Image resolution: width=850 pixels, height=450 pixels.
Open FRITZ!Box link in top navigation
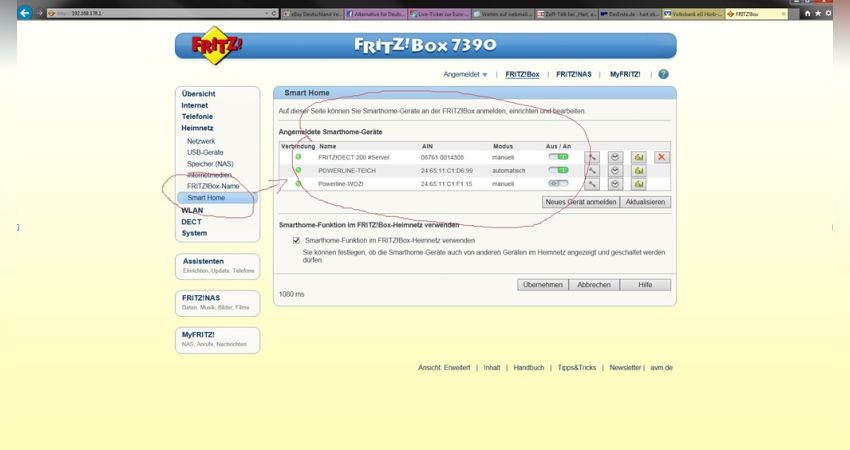coord(522,74)
